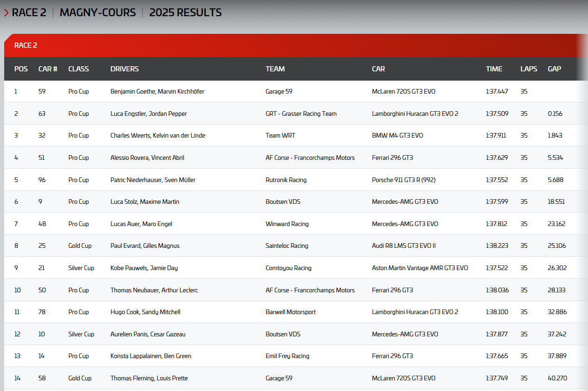Click the TEAM column header
The image size is (588, 391).
coord(275,69)
